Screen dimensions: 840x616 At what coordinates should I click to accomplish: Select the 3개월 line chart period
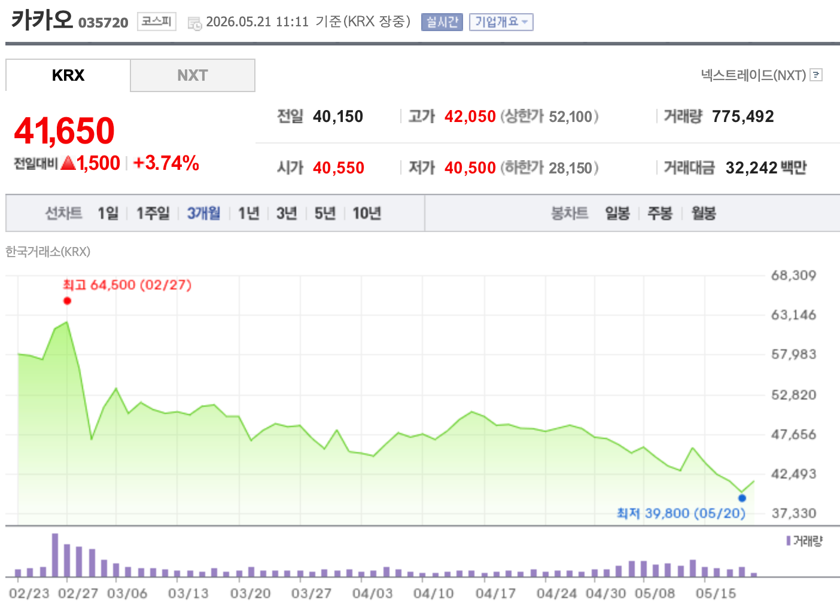(204, 213)
